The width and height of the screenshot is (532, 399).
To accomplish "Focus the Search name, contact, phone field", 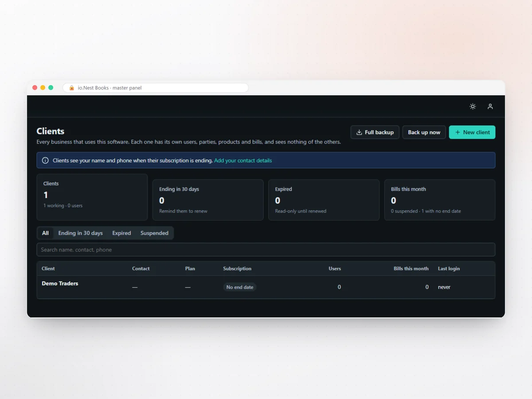I will (266, 250).
